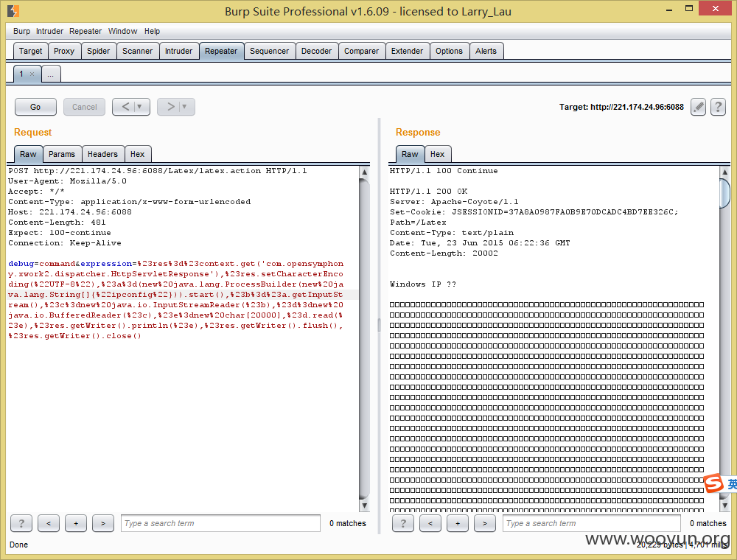Click the Response scrollbar thumb
Screen dimensions: 737x560
(724, 193)
